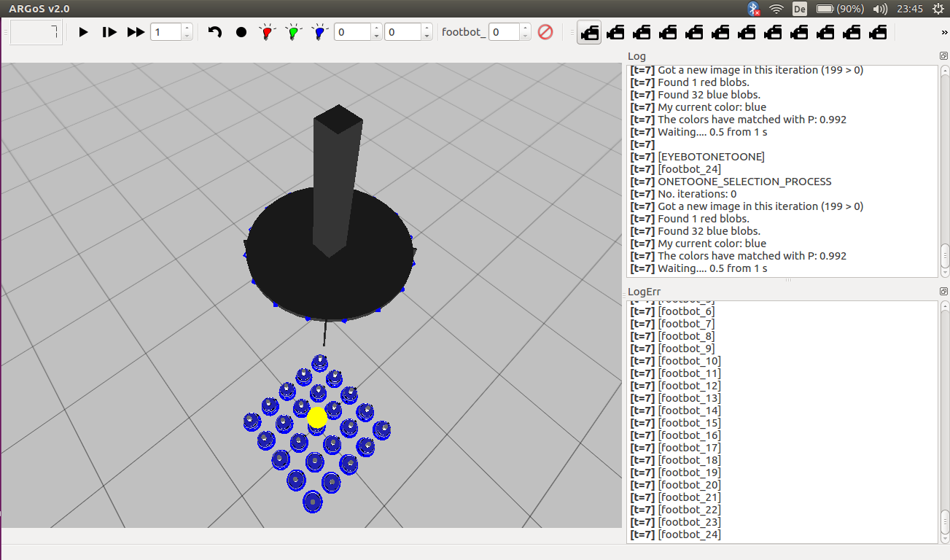Float the Log panel via its icon
The width and height of the screenshot is (950, 560).
point(943,56)
